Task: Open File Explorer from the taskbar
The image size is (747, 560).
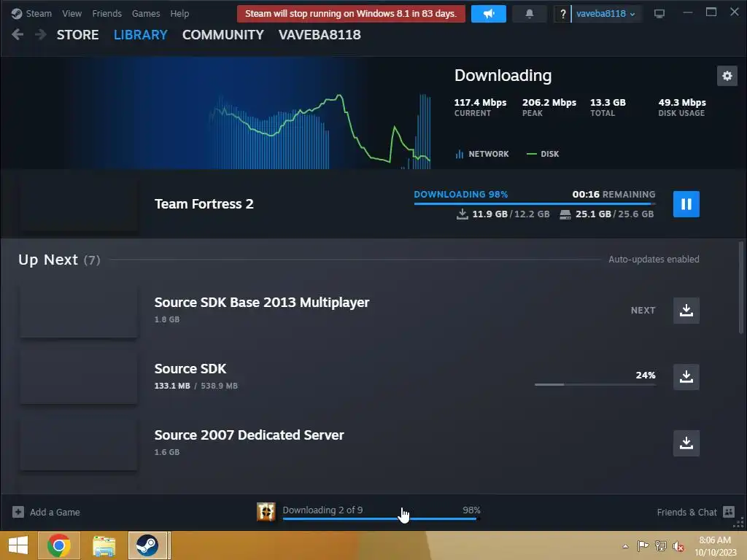Action: 104,545
